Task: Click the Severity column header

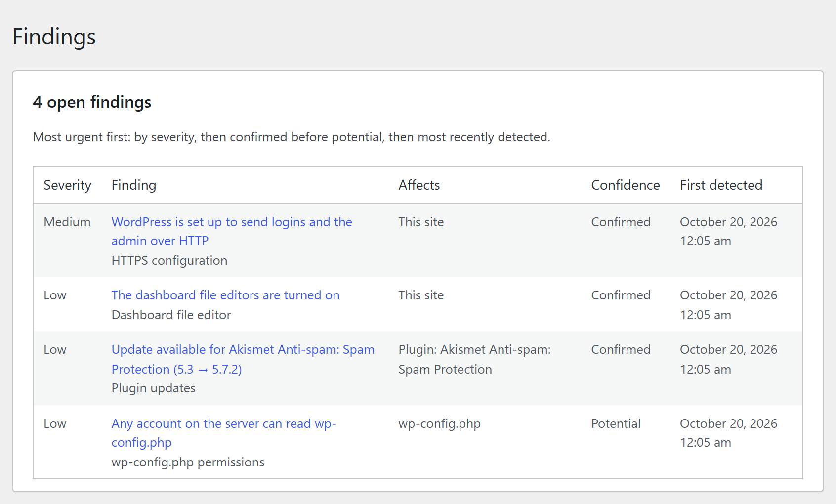Action: 68,185
